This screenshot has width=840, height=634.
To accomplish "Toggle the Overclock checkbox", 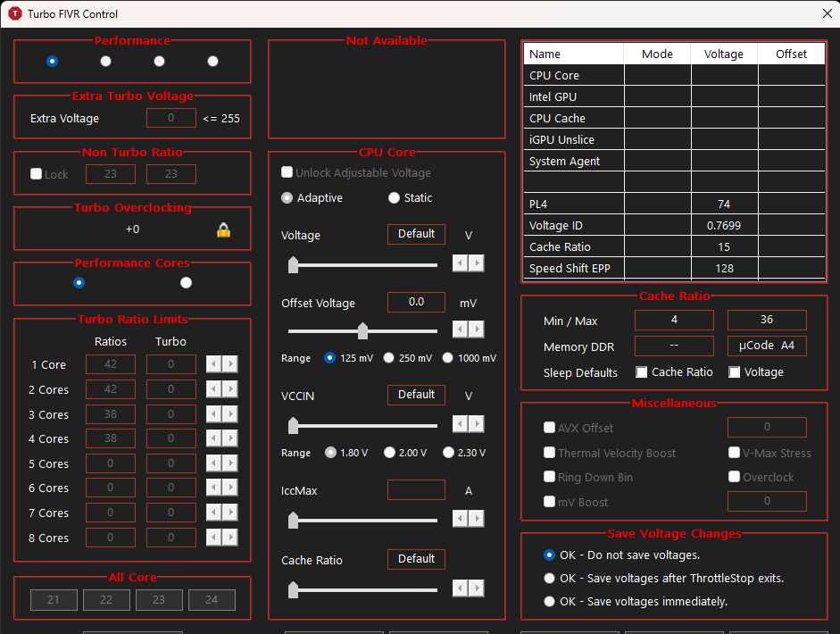I will point(735,477).
